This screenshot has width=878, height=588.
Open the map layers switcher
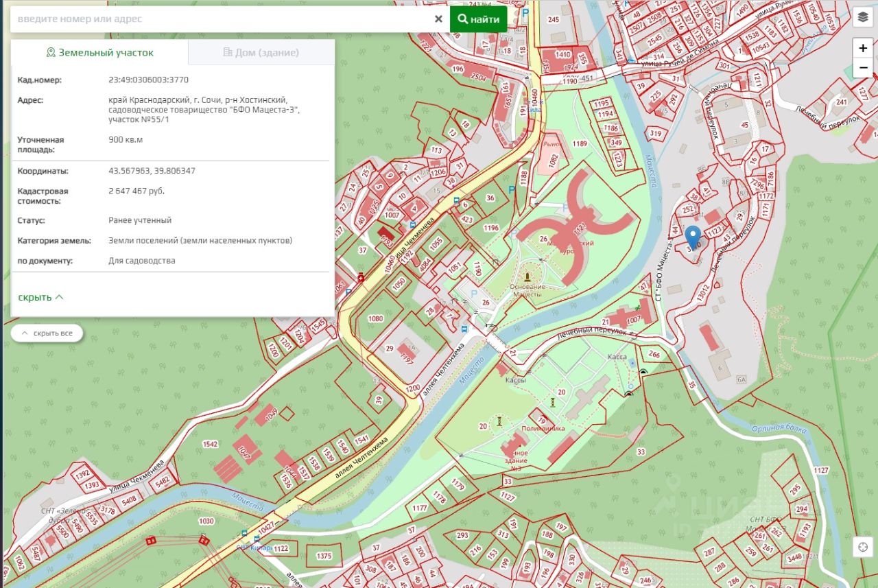pyautogui.click(x=862, y=18)
